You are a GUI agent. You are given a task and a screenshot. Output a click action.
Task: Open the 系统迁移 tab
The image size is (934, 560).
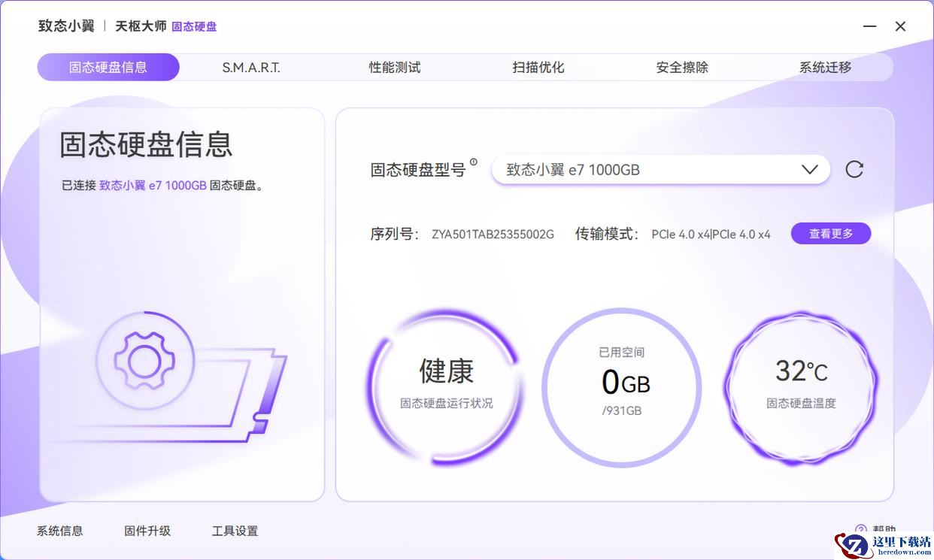coord(825,68)
